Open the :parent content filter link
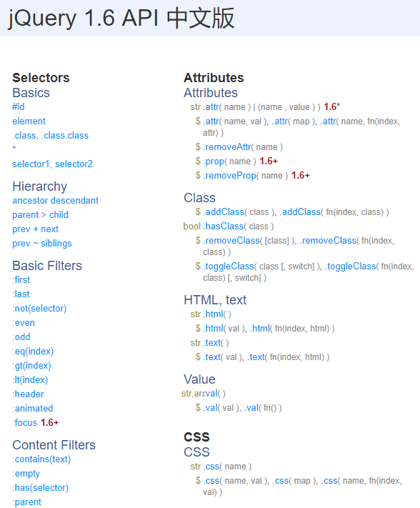The width and height of the screenshot is (420, 508). tap(26, 502)
